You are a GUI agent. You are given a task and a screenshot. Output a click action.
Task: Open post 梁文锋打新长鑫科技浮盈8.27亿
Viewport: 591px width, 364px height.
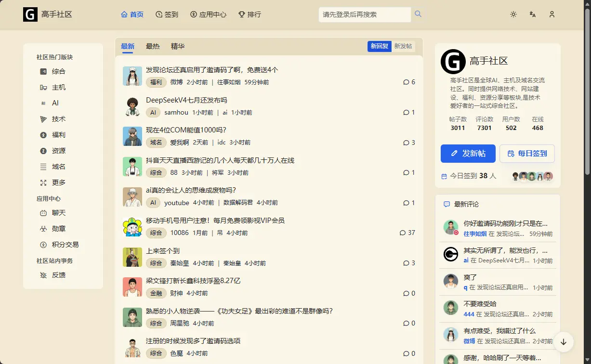[x=193, y=281]
